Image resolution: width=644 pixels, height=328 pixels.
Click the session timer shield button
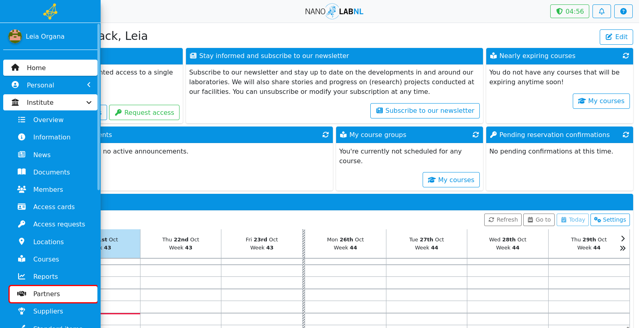[570, 11]
